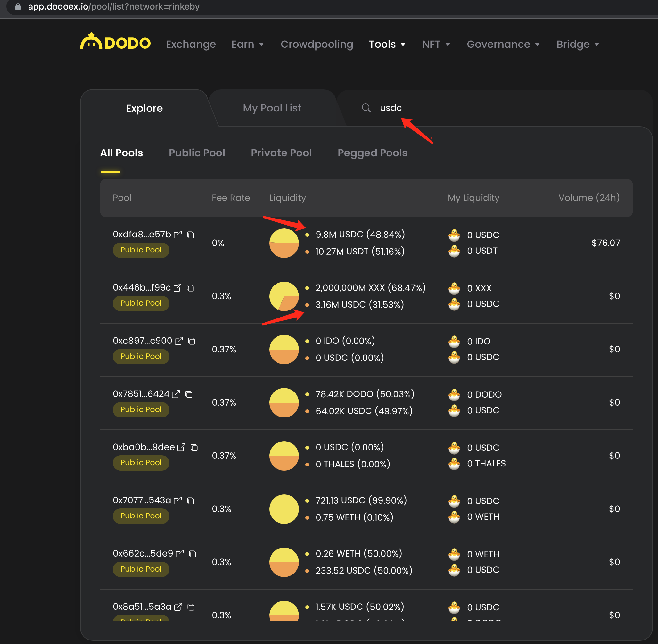This screenshot has height=644, width=658.
Task: Click the search magnifier icon
Action: [366, 108]
